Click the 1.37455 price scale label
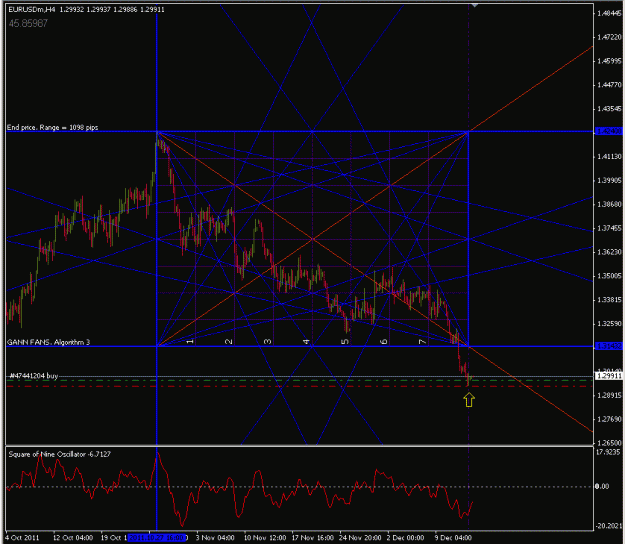The image size is (625, 544). click(x=609, y=228)
